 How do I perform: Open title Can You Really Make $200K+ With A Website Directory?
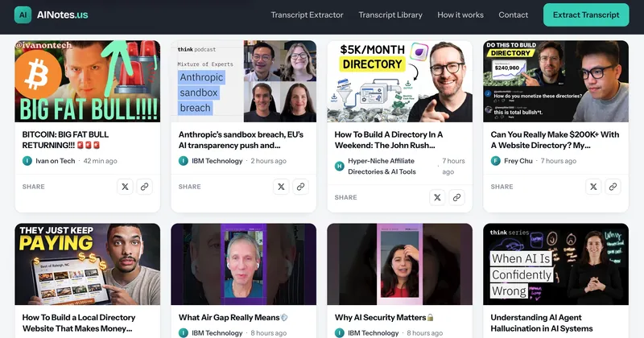tap(555, 140)
